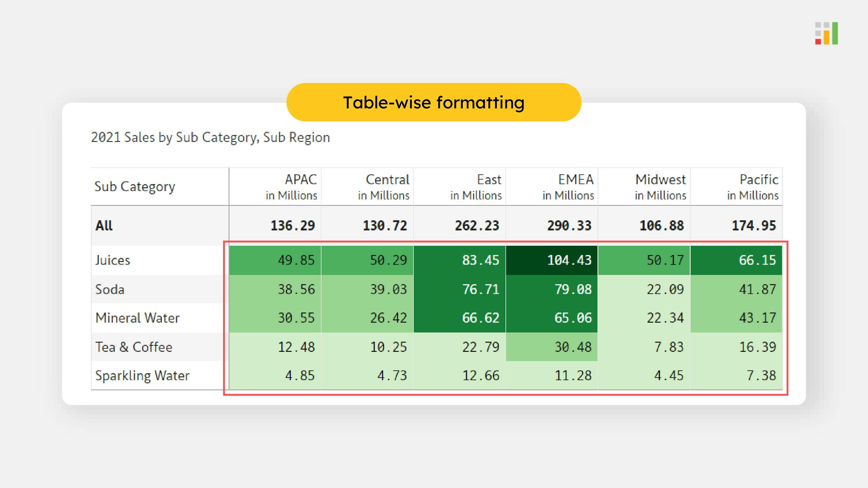
Task: Click the Sparkling Water row label
Action: point(142,376)
